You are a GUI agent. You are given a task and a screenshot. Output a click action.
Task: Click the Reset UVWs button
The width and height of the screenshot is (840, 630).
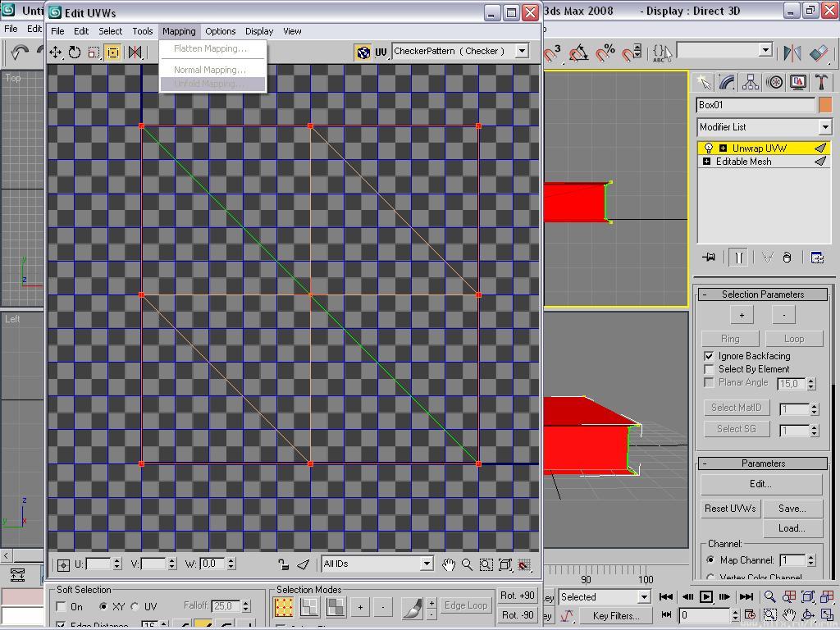pos(729,509)
